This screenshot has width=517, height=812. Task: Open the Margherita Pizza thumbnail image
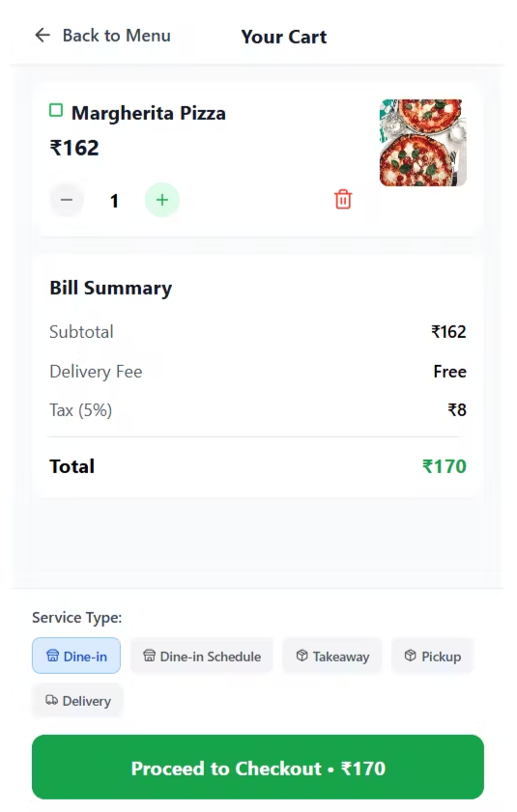coord(423,143)
